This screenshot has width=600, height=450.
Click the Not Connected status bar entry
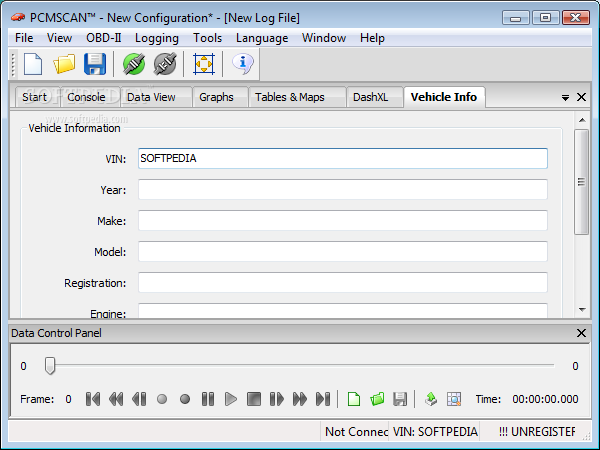point(354,432)
